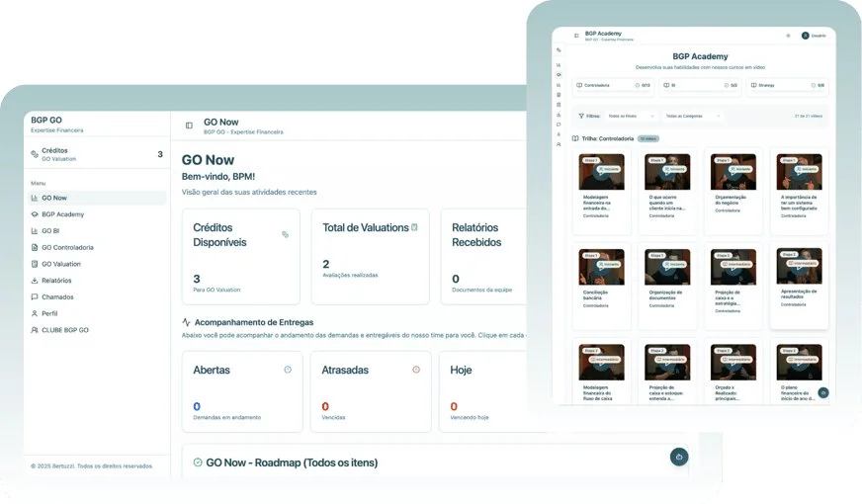
Task: Click GO Controladoria icon in Academy collapsed sidebar
Action: [559, 95]
